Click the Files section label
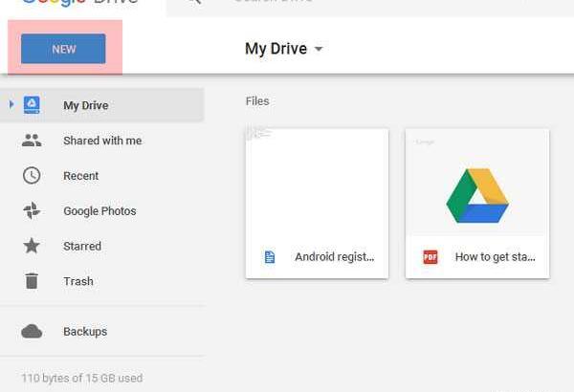Image resolution: width=574 pixels, height=392 pixels. (257, 101)
